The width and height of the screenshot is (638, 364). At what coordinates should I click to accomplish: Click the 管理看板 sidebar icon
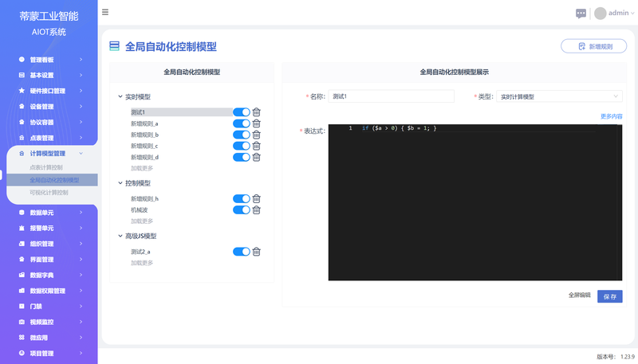(x=22, y=59)
